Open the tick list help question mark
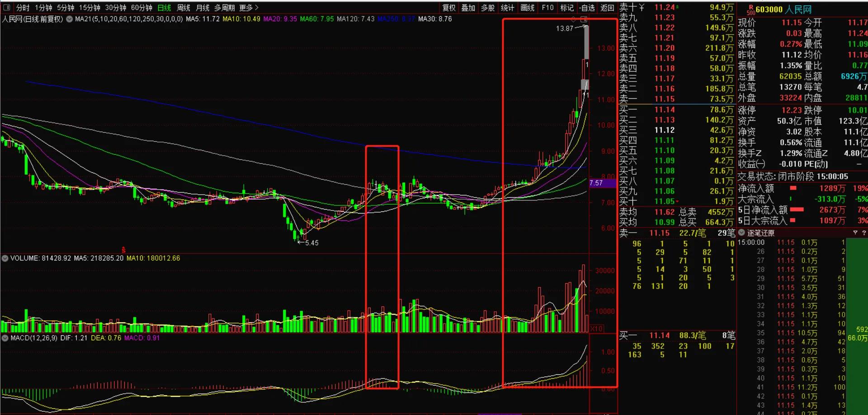Viewport: 868px width, 415px height. (864, 233)
